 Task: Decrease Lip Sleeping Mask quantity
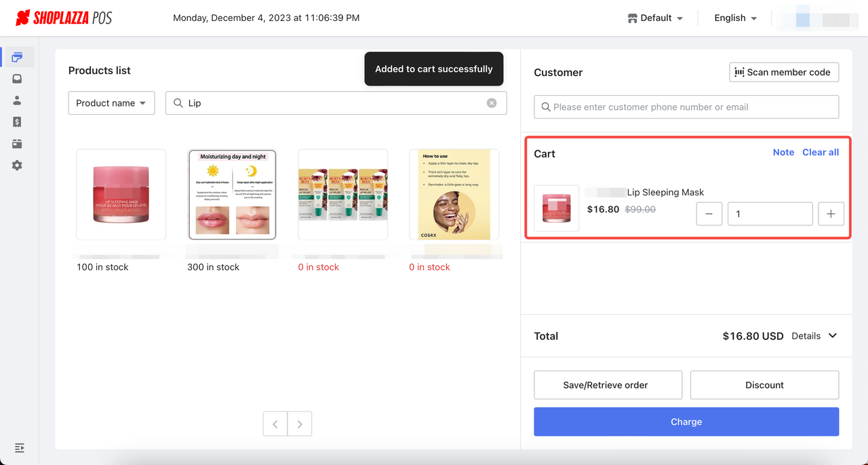(709, 214)
